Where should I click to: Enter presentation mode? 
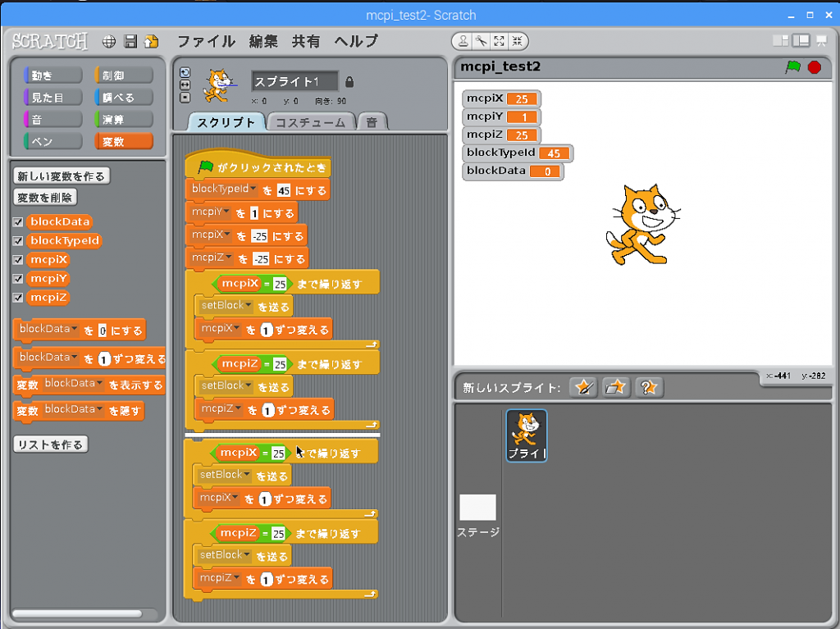821,41
